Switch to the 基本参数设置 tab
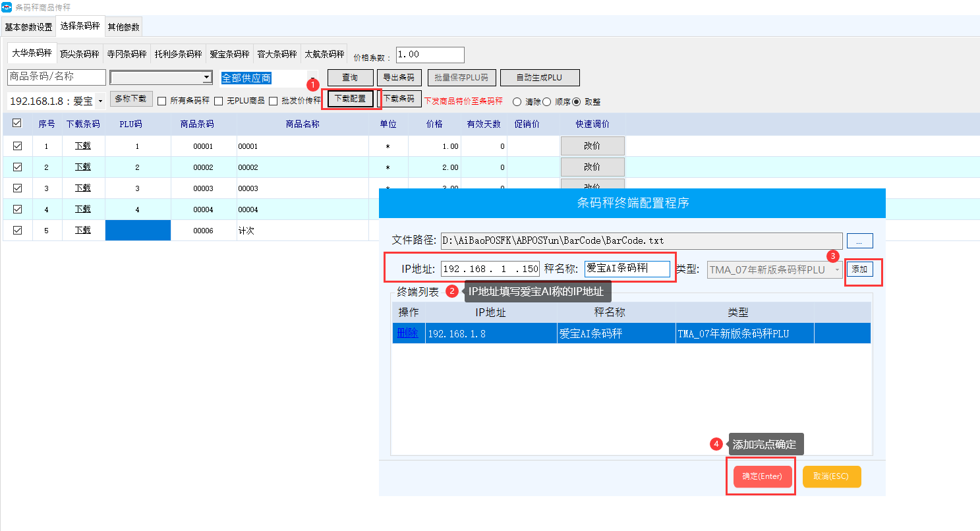Image resolution: width=980 pixels, height=531 pixels. (x=28, y=28)
